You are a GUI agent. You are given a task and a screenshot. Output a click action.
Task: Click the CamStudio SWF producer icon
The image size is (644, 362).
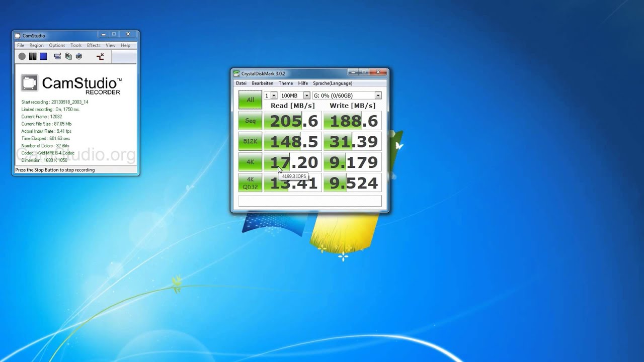click(x=79, y=56)
